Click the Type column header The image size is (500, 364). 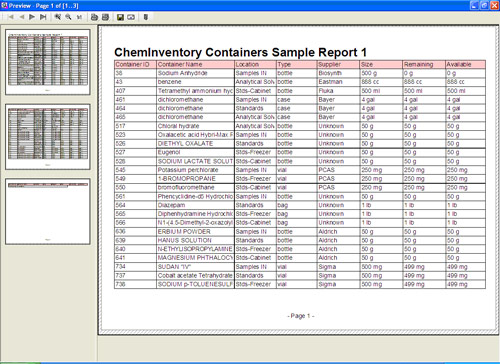pos(297,64)
